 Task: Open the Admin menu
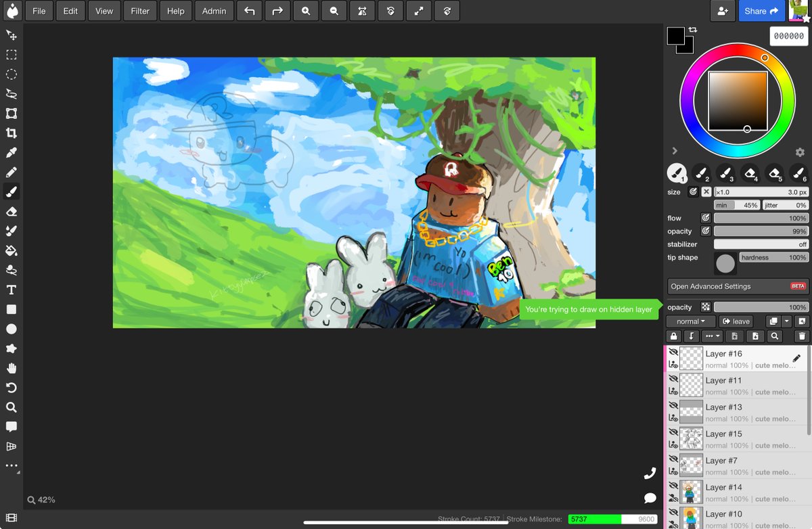(x=215, y=11)
